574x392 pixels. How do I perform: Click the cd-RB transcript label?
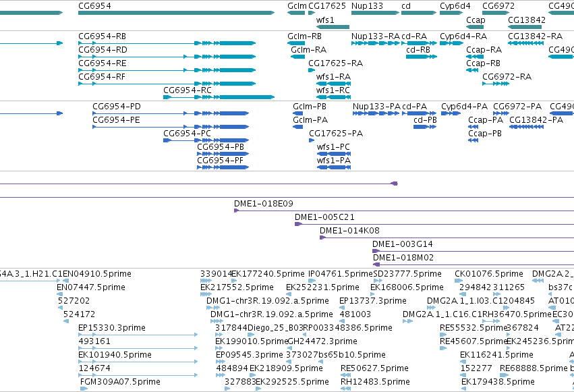[x=418, y=50]
